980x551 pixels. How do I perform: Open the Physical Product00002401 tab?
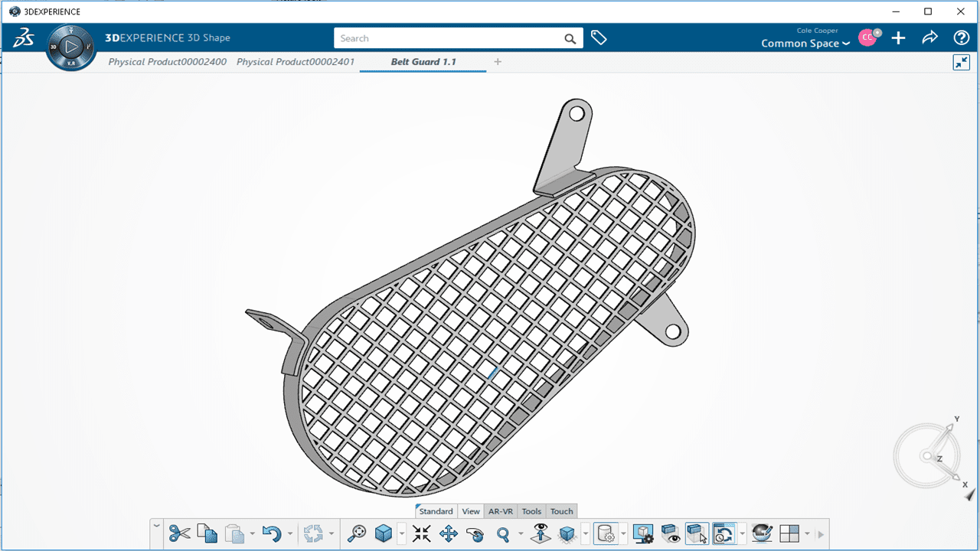(296, 61)
